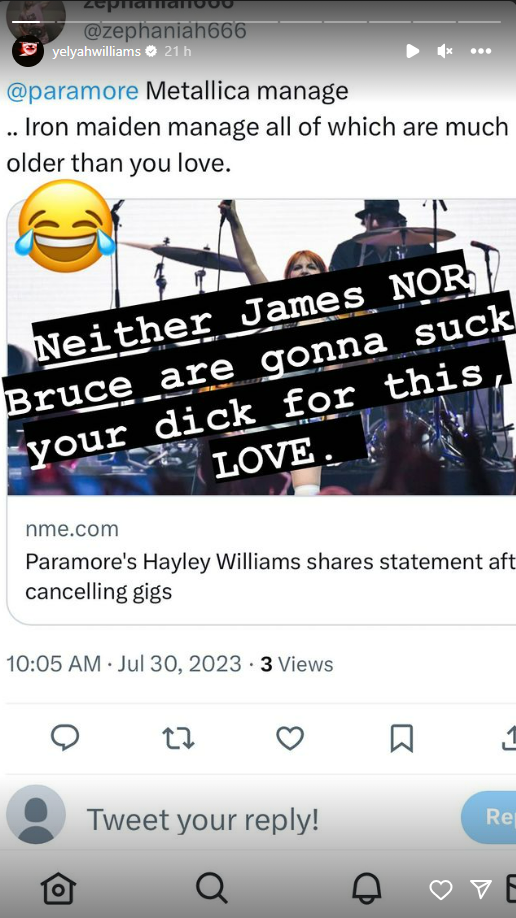This screenshot has width=516, height=918.
Task: Like the Instagram story heart icon
Action: click(x=440, y=890)
